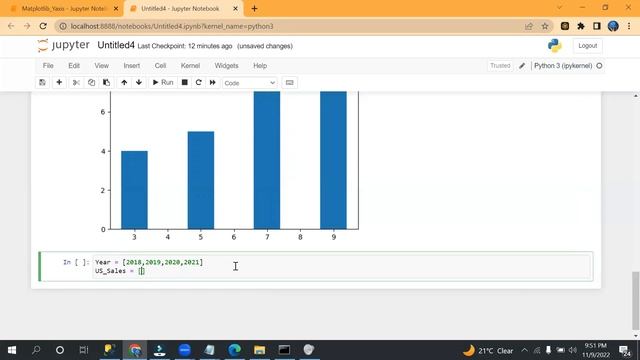Viewport: 640px width, 360px height.
Task: Open the volume control in system tray
Action: (x=573, y=350)
